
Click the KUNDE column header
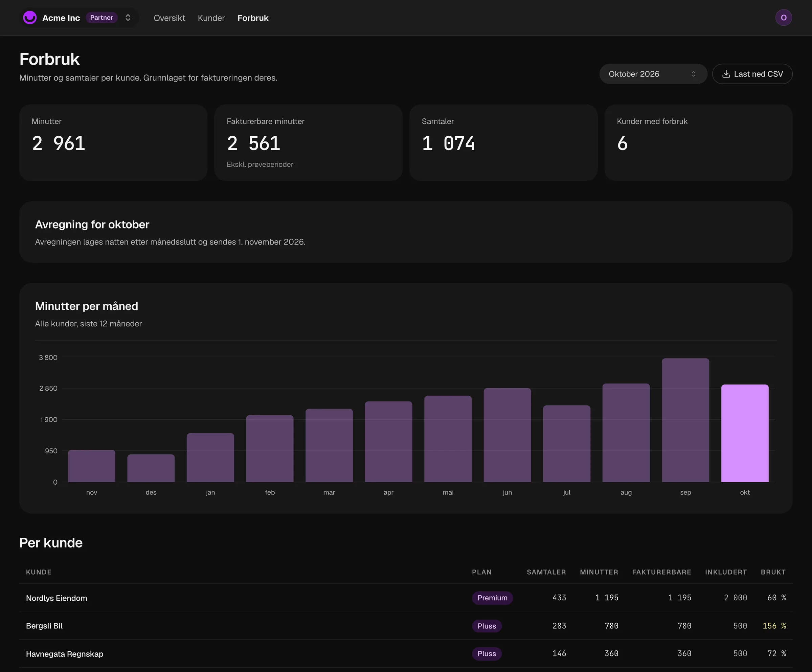[x=39, y=572]
